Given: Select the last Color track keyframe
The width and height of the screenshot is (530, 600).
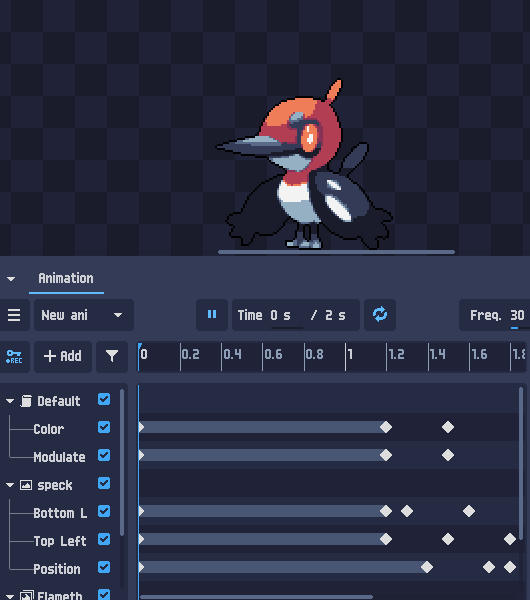Looking at the screenshot, I should tap(448, 427).
